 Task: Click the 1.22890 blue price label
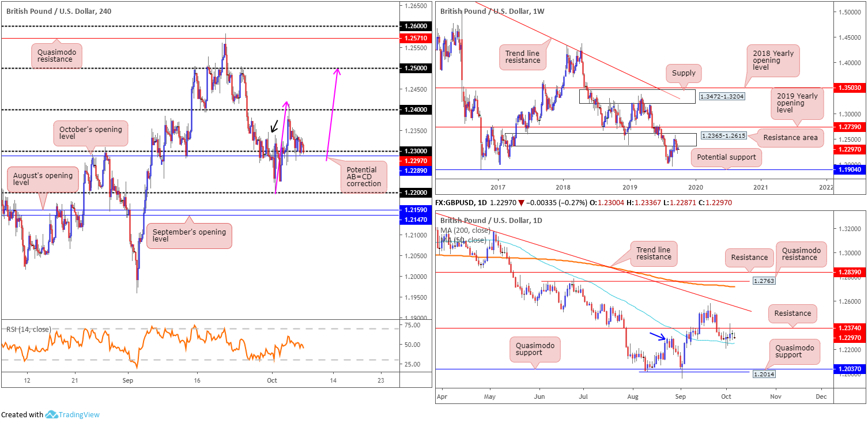416,172
